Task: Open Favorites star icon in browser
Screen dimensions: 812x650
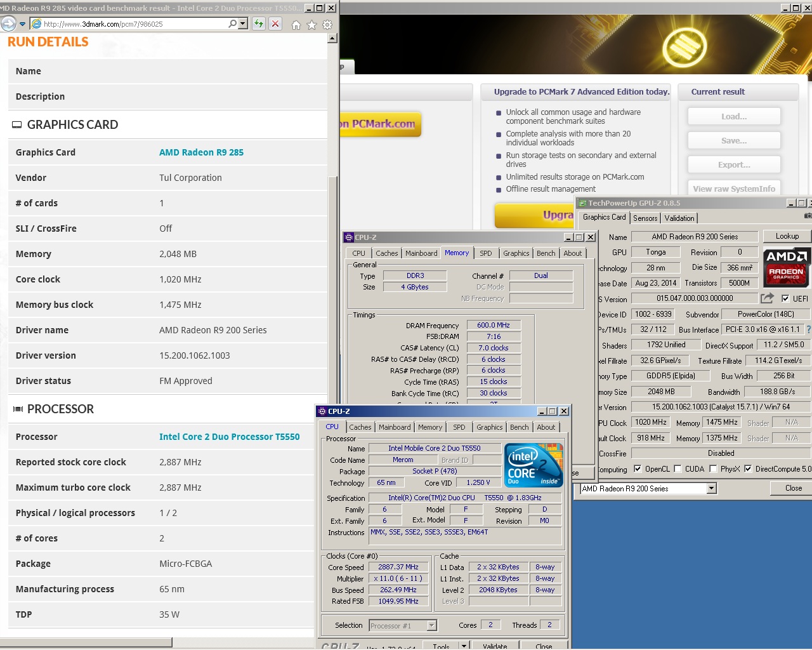Action: tap(311, 25)
